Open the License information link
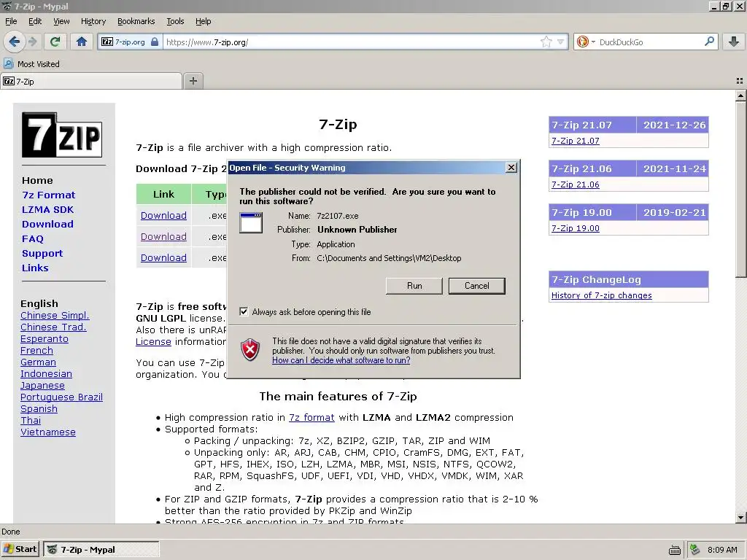The height and width of the screenshot is (560, 747). (x=153, y=341)
